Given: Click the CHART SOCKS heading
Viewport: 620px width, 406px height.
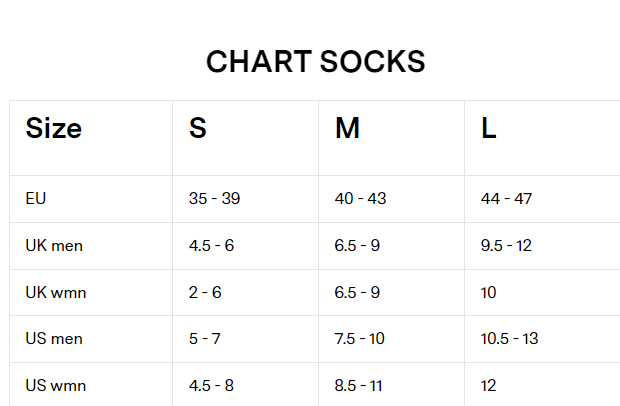Looking at the screenshot, I should point(315,62).
